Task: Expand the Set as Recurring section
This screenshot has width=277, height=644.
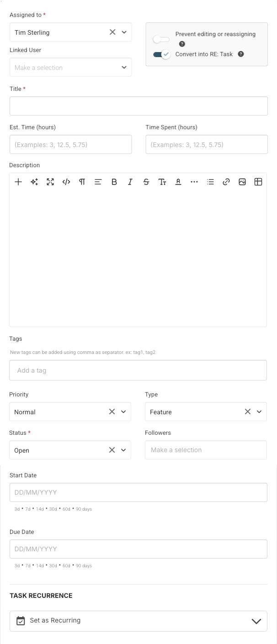Action: point(138,621)
